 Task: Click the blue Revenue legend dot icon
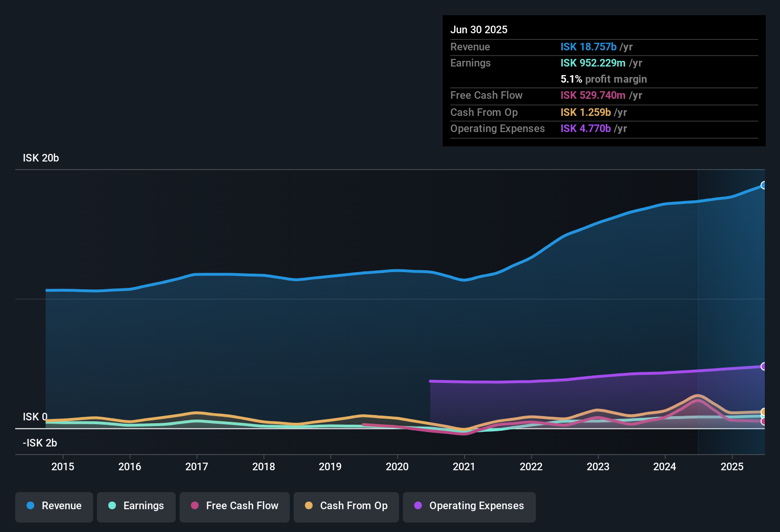[x=30, y=506]
